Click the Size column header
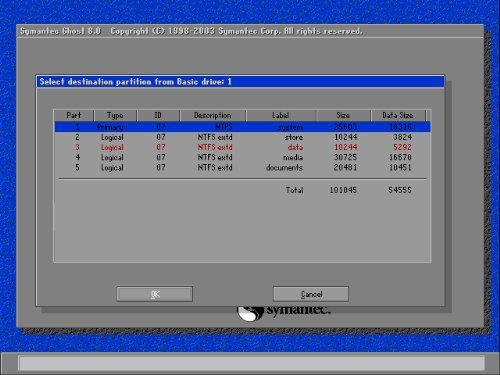The height and width of the screenshot is (375, 500). (x=343, y=115)
